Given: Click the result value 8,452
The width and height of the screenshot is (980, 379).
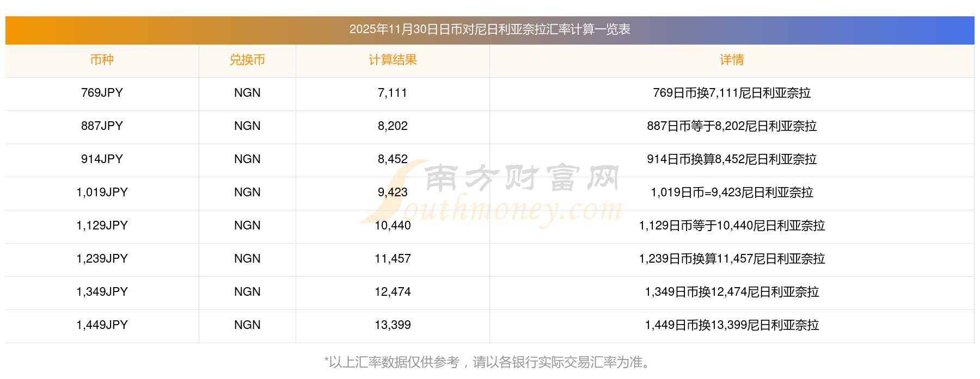Looking at the screenshot, I should 393,159.
